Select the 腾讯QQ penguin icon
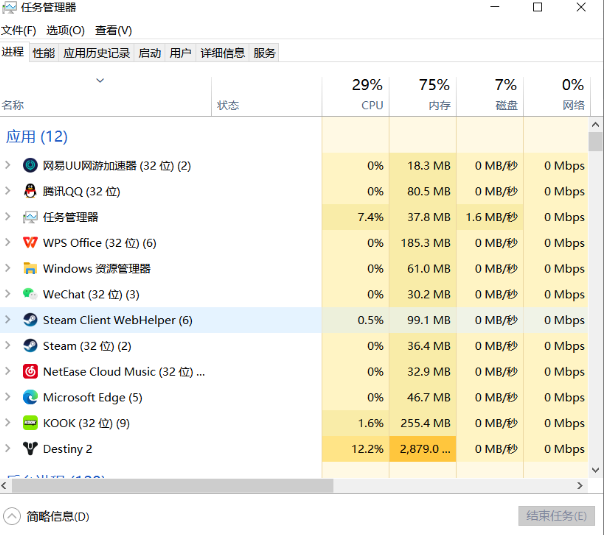Image resolution: width=604 pixels, height=535 pixels. point(30,191)
